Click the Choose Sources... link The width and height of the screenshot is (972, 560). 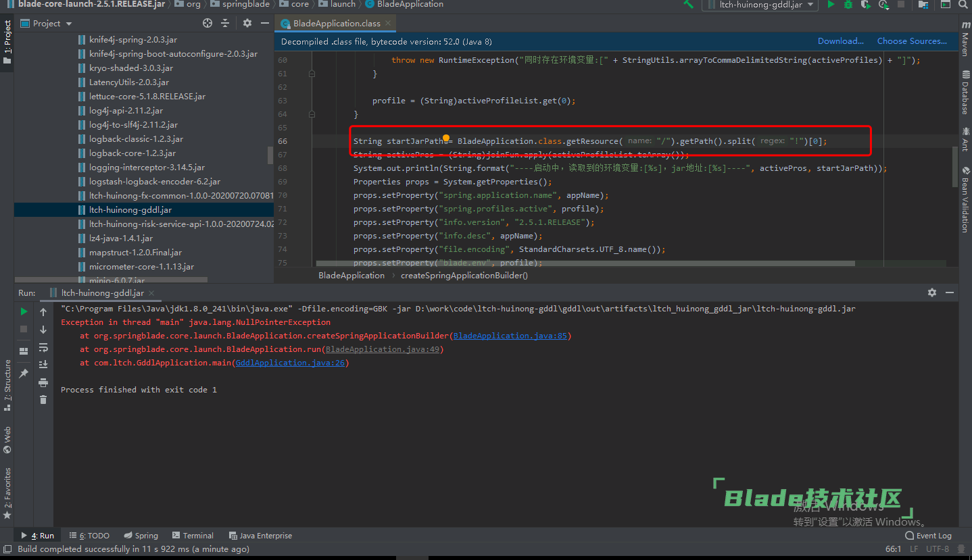click(x=912, y=41)
